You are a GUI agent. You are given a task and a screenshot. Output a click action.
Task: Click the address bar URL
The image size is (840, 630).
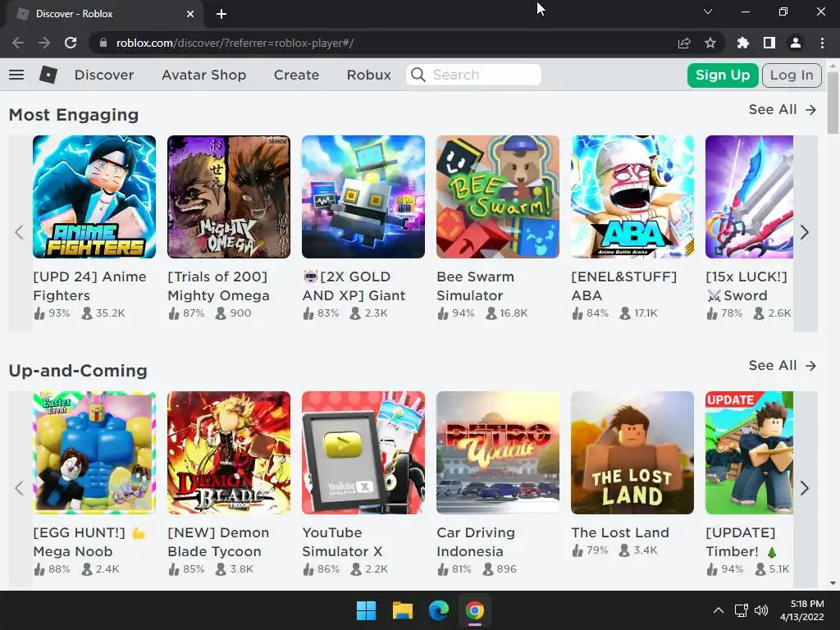coord(235,43)
